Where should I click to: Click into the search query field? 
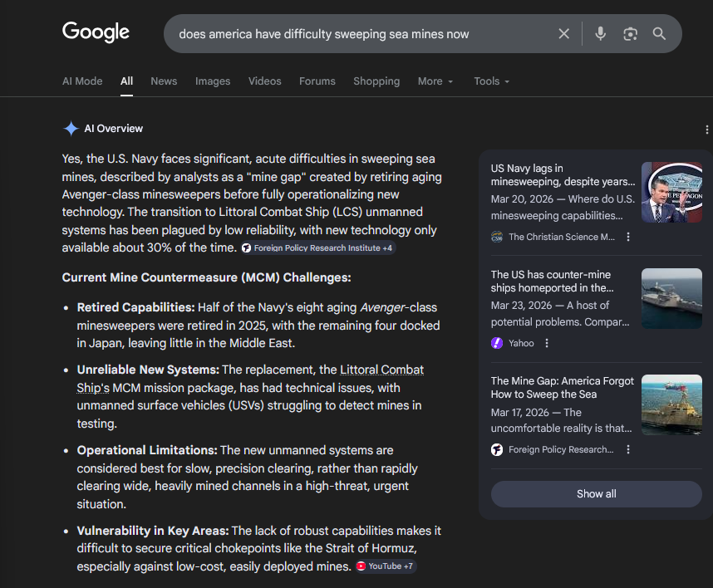(357, 34)
